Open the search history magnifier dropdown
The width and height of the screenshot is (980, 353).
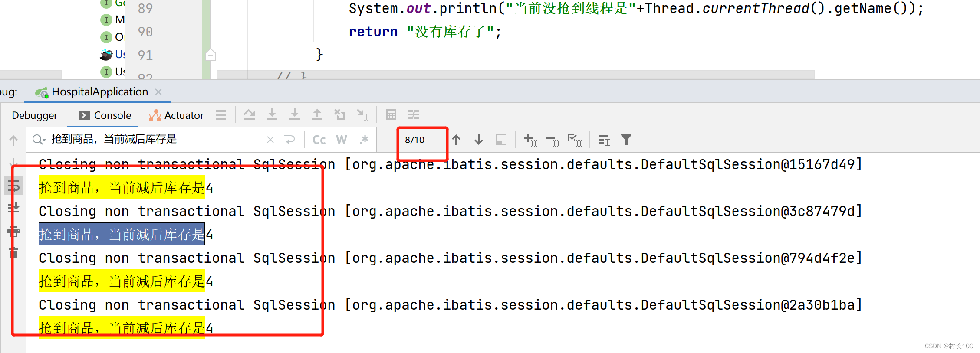tap(39, 140)
